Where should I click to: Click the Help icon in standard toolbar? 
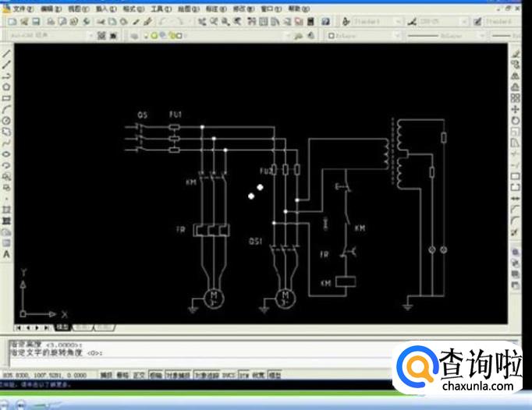[325, 22]
